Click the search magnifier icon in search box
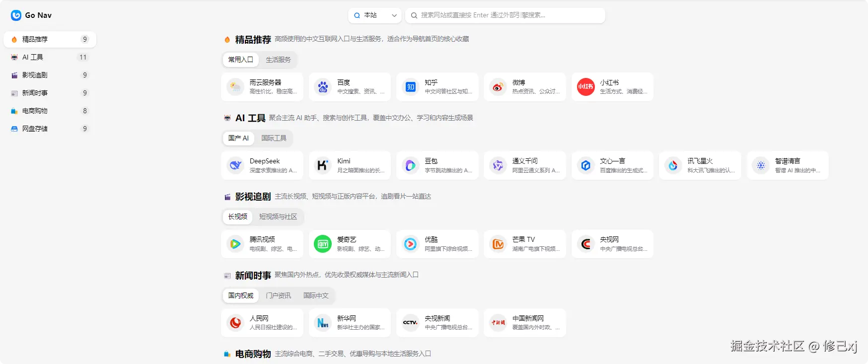Viewport: 868px width, 364px height. pyautogui.click(x=414, y=15)
